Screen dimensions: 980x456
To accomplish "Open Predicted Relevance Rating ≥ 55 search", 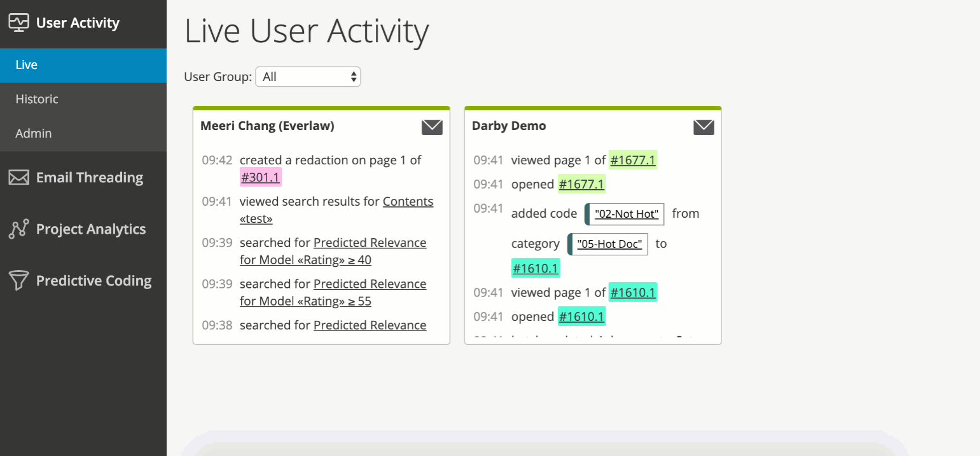I will click(x=333, y=292).
